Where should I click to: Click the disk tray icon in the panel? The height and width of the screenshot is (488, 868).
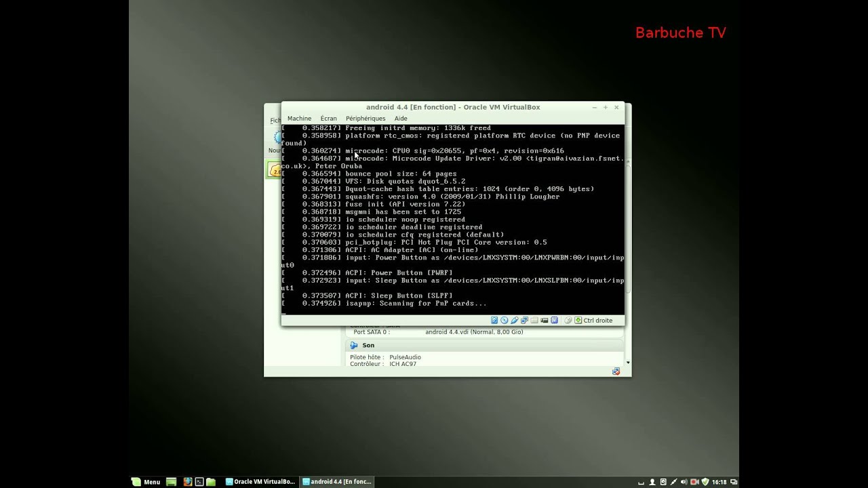(663, 482)
